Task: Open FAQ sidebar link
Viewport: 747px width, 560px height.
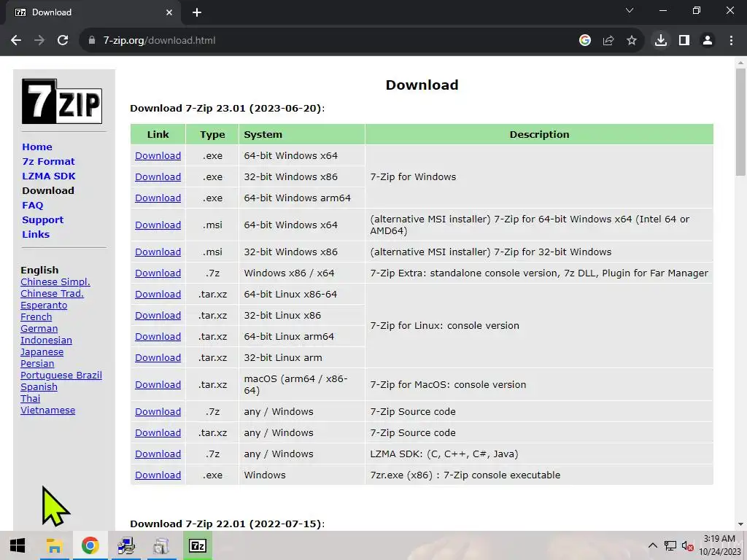Action: 32,205
